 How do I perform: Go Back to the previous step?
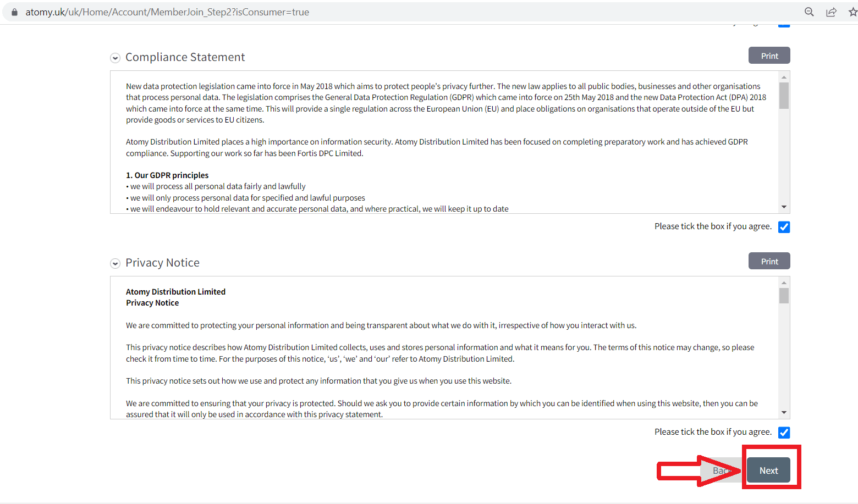pos(720,470)
